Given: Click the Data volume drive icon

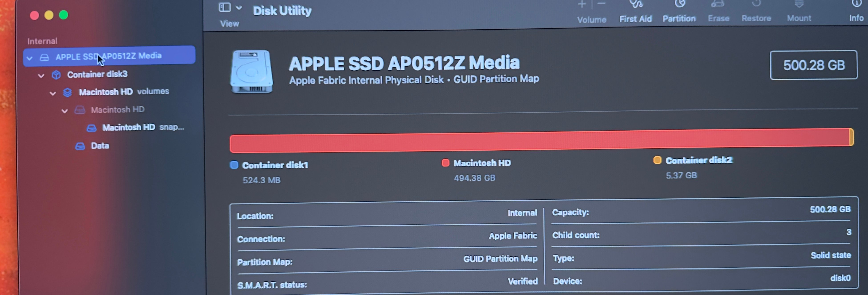Looking at the screenshot, I should pyautogui.click(x=80, y=146).
